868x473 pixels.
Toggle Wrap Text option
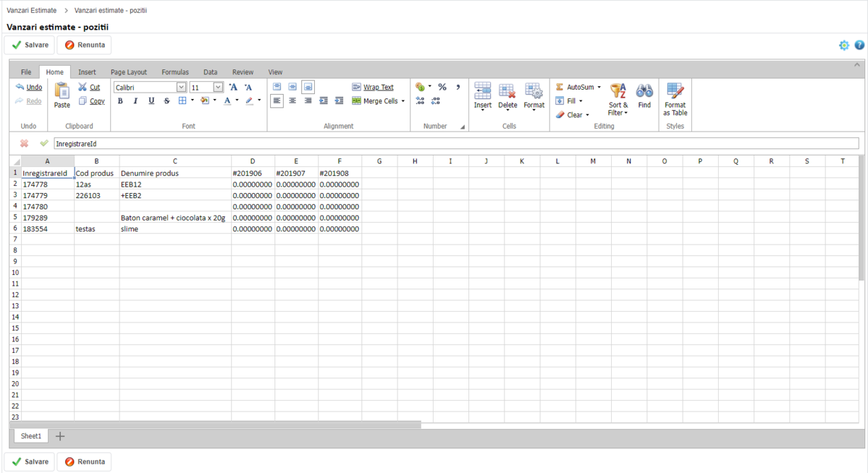point(372,87)
